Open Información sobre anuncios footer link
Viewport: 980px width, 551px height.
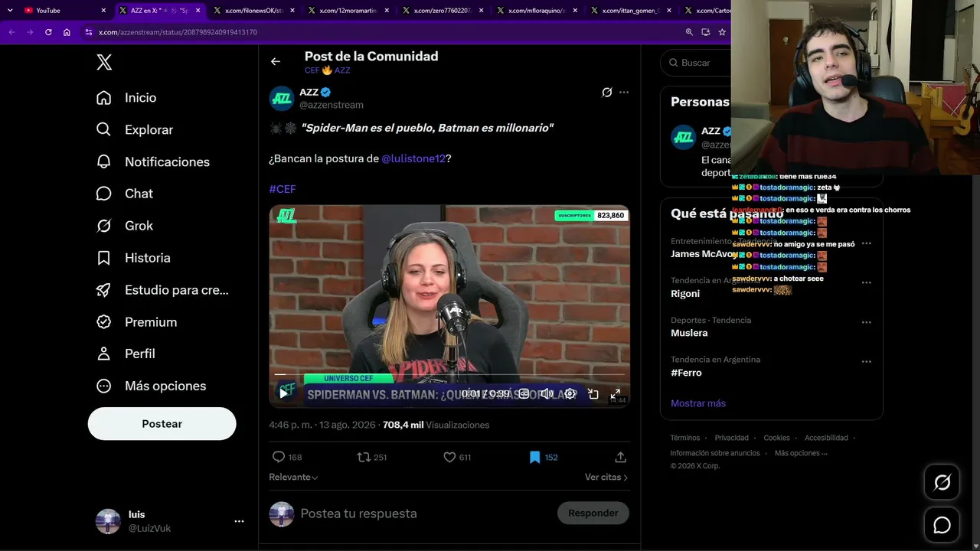pyautogui.click(x=715, y=453)
